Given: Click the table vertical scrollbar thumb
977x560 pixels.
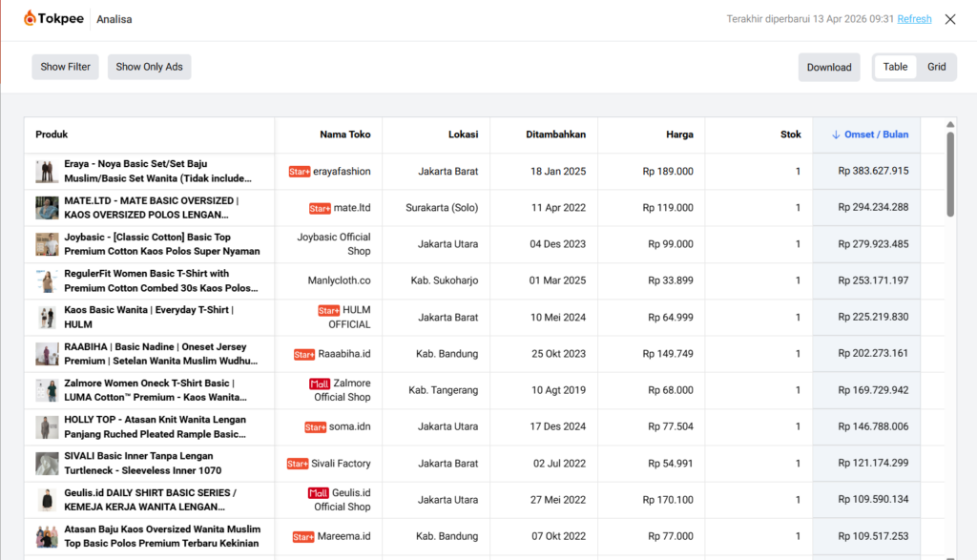Looking at the screenshot, I should [950, 175].
